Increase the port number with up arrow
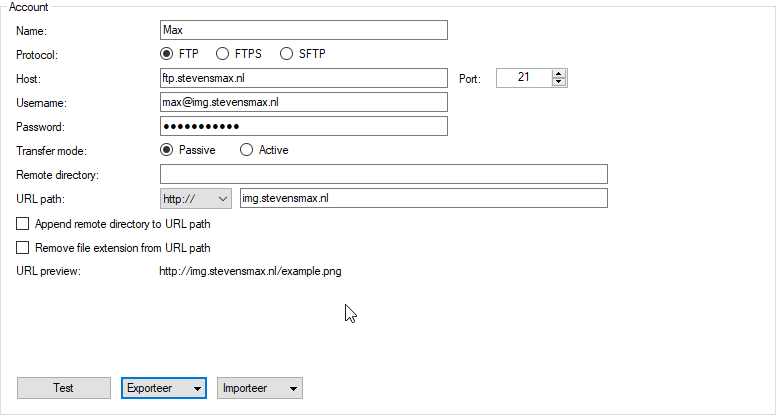This screenshot has width=776, height=416. tap(559, 73)
